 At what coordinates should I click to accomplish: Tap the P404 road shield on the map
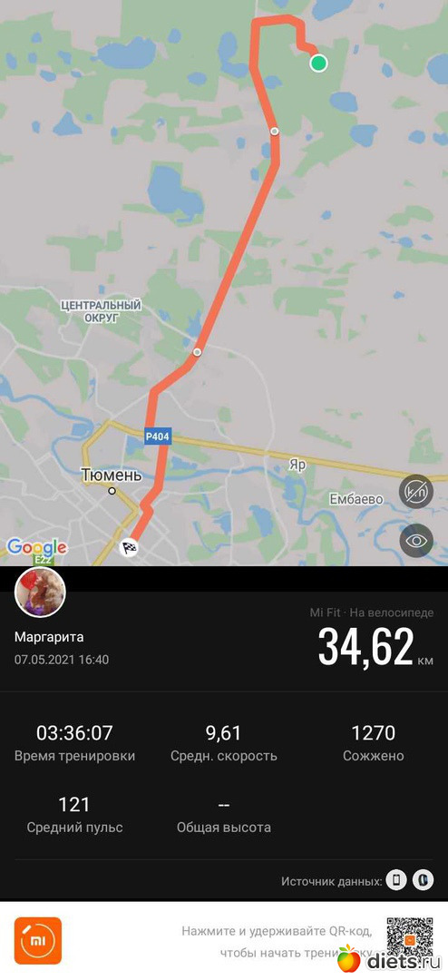(x=158, y=437)
